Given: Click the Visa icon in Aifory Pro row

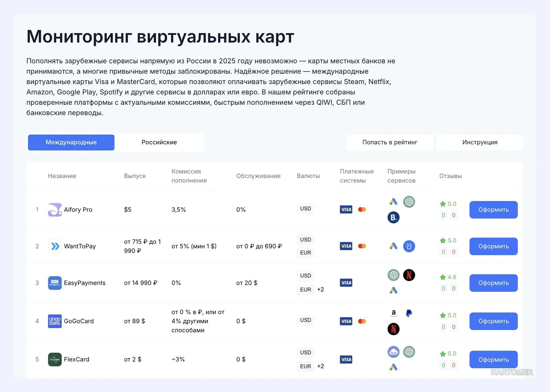Looking at the screenshot, I should [346, 210].
